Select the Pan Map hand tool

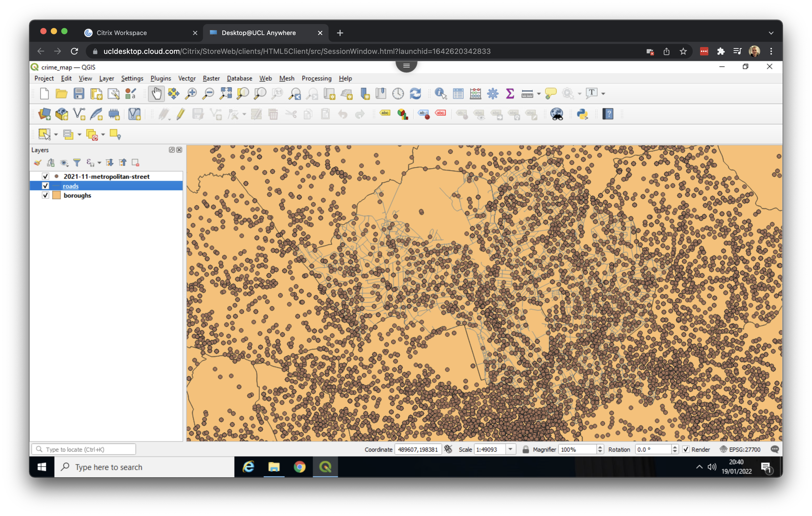tap(156, 94)
